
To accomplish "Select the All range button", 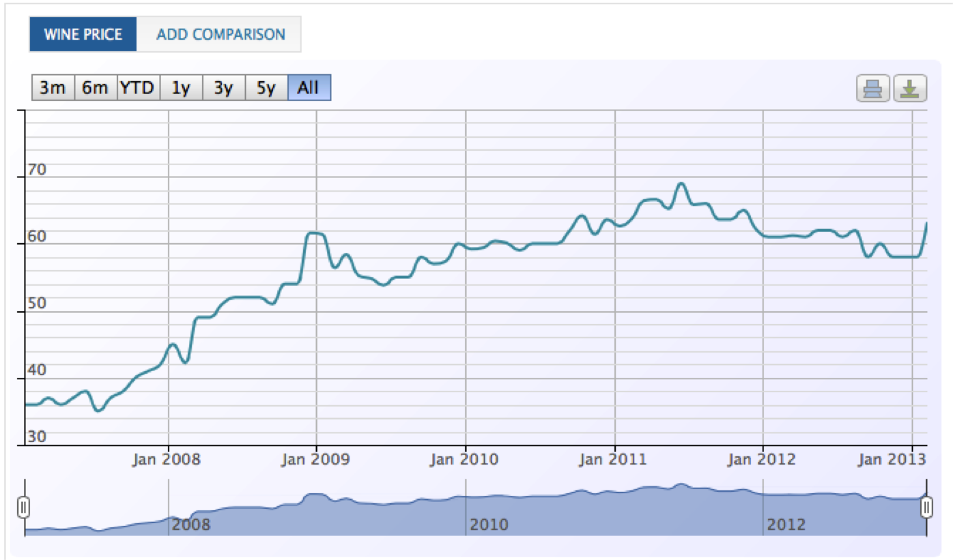I will tap(309, 88).
